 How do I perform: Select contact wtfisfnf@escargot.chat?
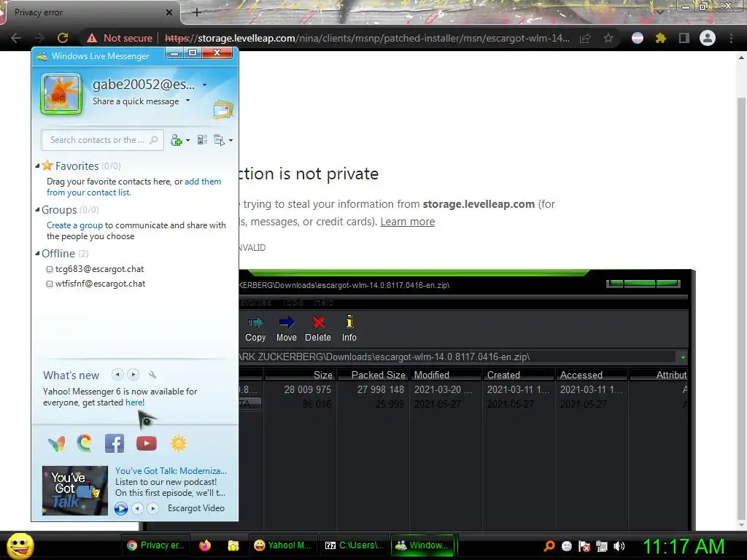tap(100, 284)
